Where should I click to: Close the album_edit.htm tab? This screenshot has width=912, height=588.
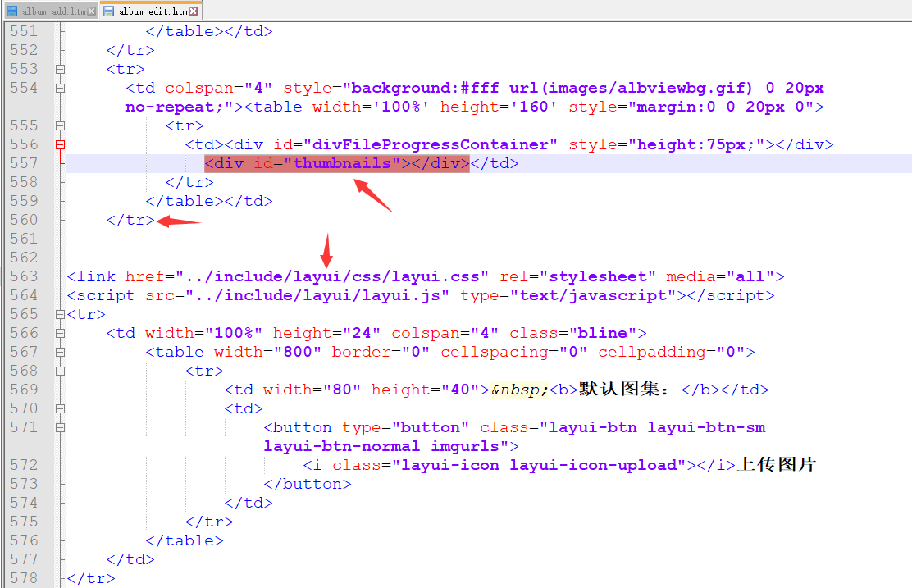click(x=193, y=11)
